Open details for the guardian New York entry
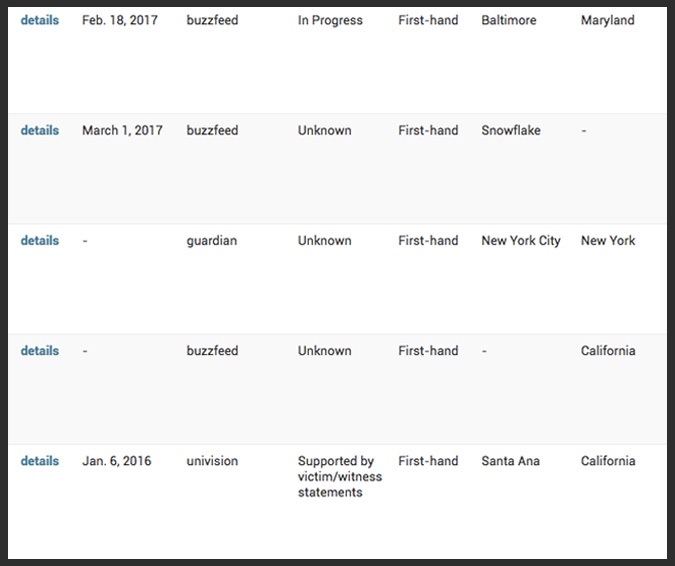675x566 pixels. pyautogui.click(x=39, y=240)
